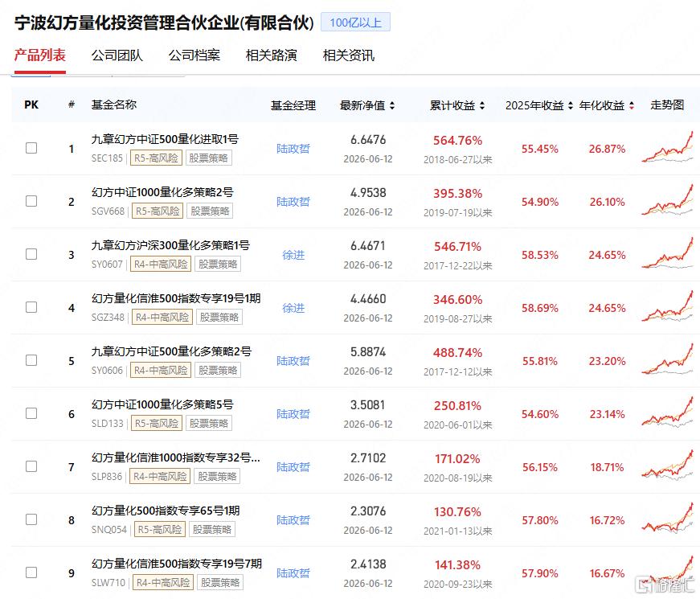700x599 pixels.
Task: Sort by 年化收益 using its arrow icon
Action: coord(632,105)
